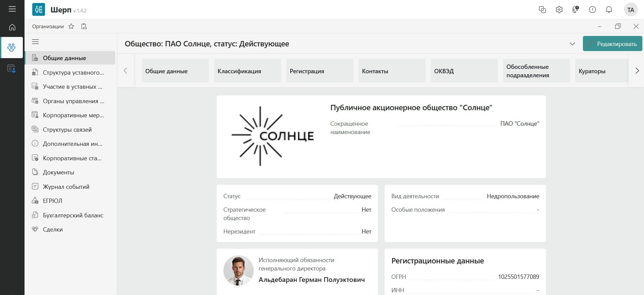Expand the organization header chevron dropdown
644x295 pixels.
click(x=572, y=44)
